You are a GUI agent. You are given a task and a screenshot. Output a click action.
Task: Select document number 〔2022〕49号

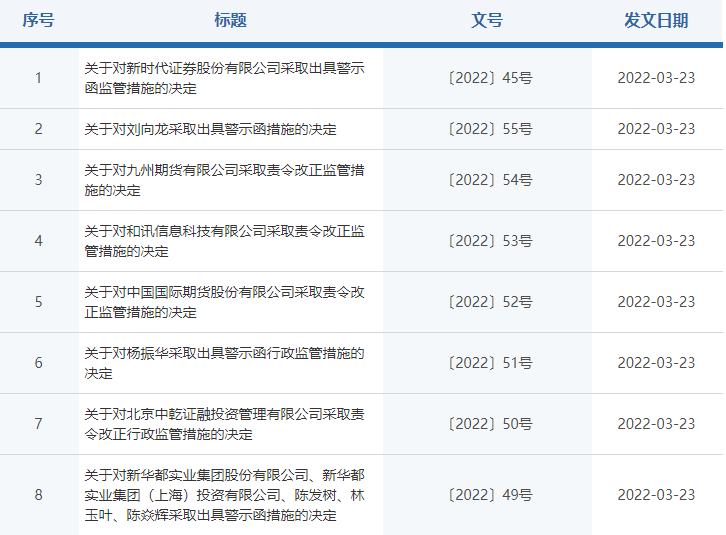pyautogui.click(x=491, y=495)
